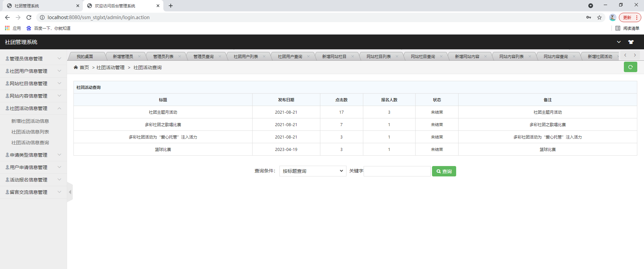Open the 应用 apps shortcut
This screenshot has width=644, height=269.
point(13,28)
